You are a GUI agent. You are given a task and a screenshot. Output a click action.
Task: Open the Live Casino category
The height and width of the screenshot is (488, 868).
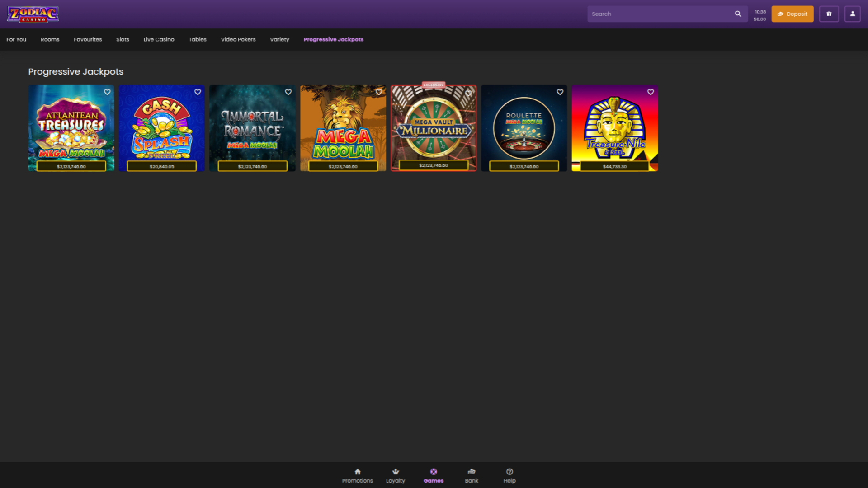[x=159, y=39]
